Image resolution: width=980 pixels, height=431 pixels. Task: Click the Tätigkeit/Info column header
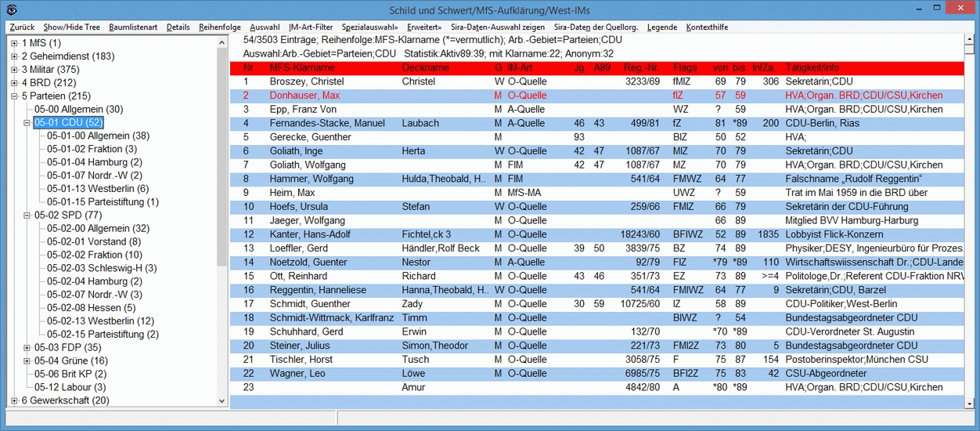click(x=812, y=68)
